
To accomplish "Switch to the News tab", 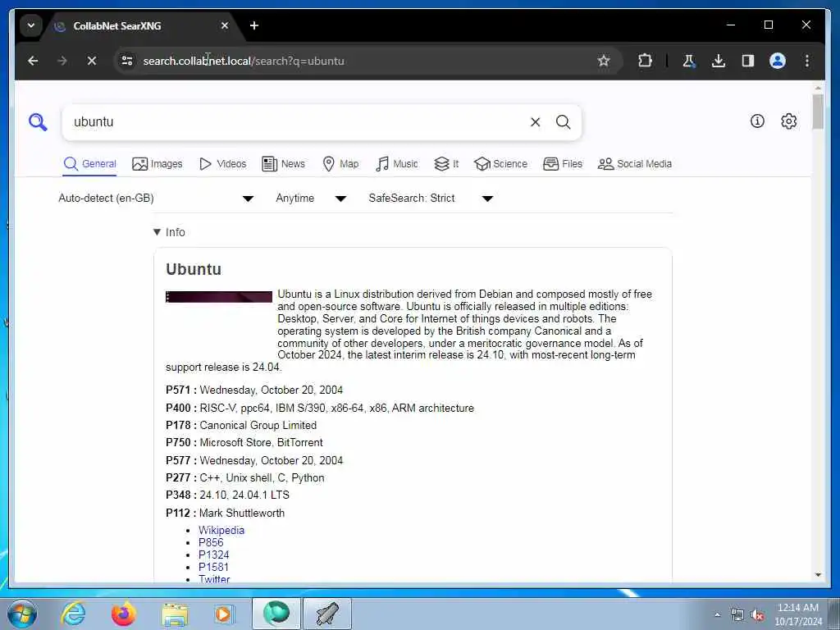I will pyautogui.click(x=283, y=164).
